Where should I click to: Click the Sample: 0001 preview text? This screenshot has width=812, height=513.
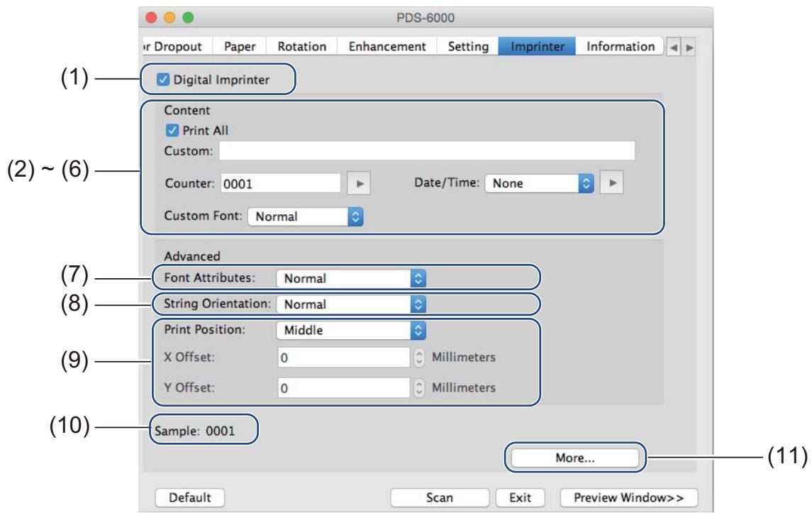195,431
